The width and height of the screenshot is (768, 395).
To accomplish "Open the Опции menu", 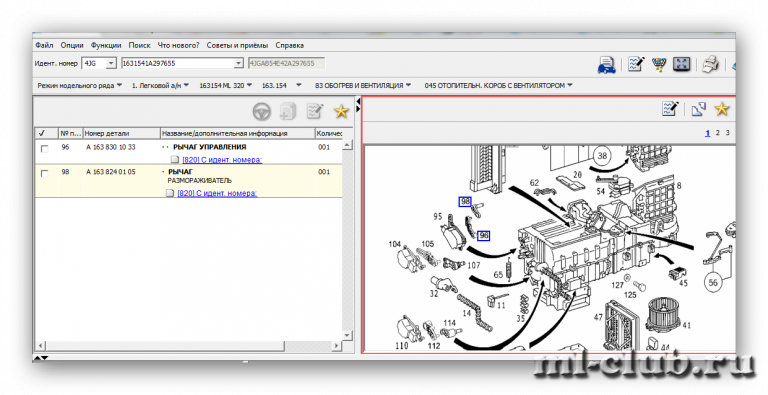I will pyautogui.click(x=72, y=45).
